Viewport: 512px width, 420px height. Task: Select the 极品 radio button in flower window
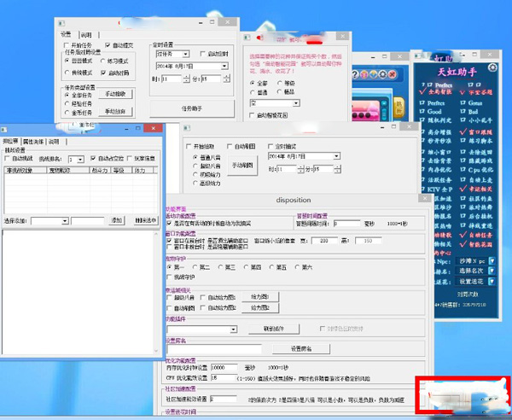point(280,92)
